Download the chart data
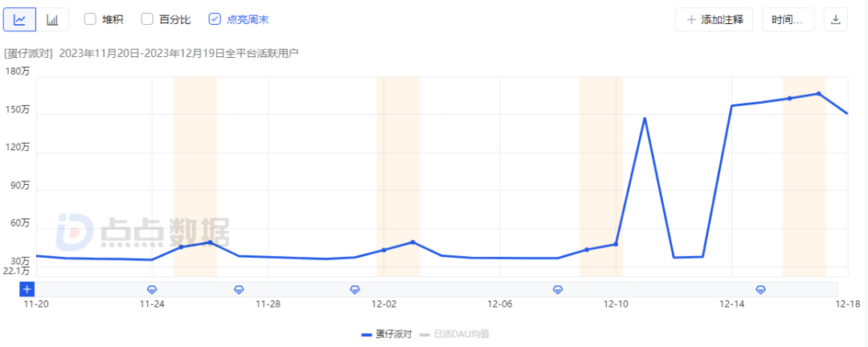 835,19
